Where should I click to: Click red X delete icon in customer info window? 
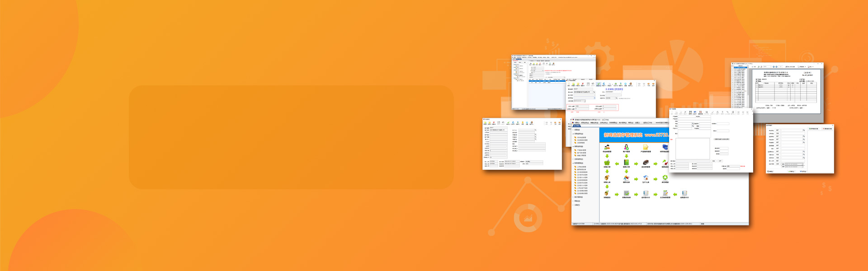coord(494,122)
